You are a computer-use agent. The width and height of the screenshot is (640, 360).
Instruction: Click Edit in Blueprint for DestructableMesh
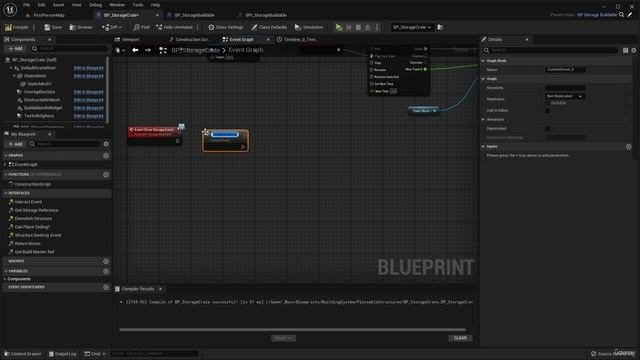coord(88,100)
